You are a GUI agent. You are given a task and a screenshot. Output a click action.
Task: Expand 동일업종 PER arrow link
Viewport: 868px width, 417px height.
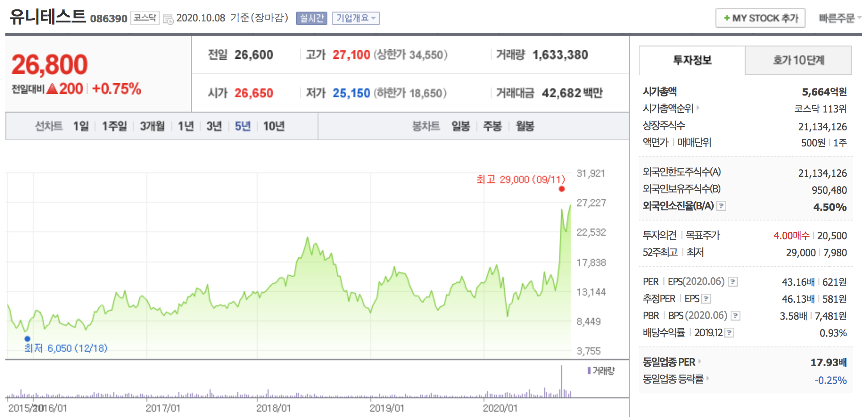coord(699,361)
